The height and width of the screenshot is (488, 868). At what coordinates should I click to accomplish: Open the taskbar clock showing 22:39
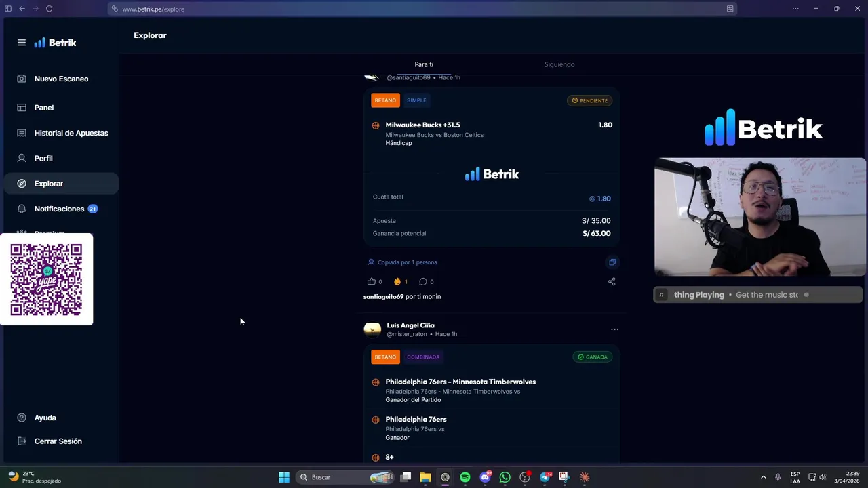(x=847, y=477)
